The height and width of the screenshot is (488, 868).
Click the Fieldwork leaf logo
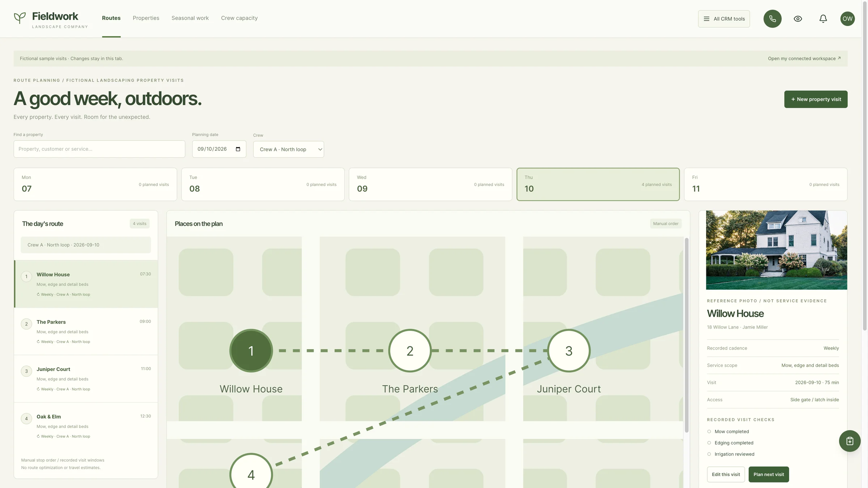[20, 18]
